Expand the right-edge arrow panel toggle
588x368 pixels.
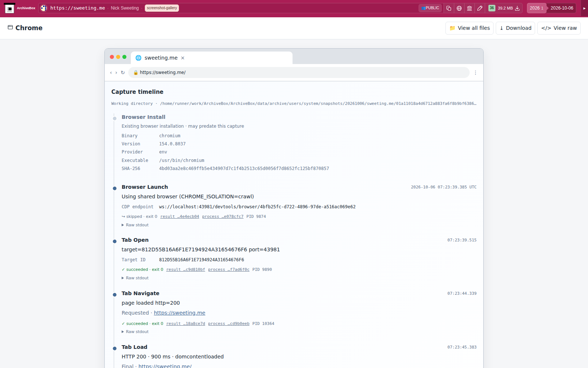click(584, 8)
